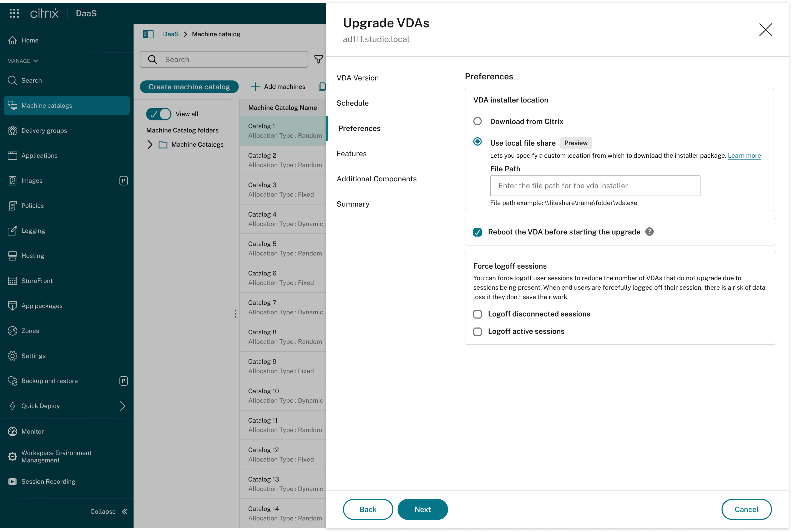The height and width of the screenshot is (532, 792).
Task: Go to the VDA Version step
Action: [357, 78]
